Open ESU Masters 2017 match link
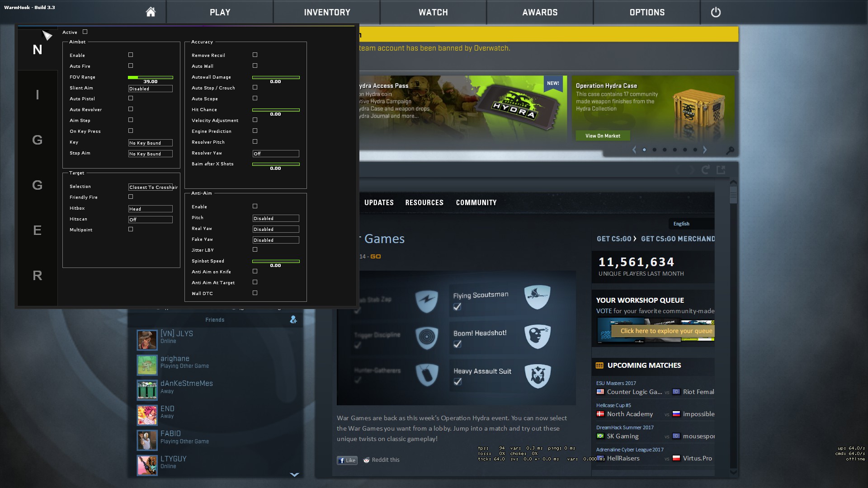 click(x=616, y=383)
